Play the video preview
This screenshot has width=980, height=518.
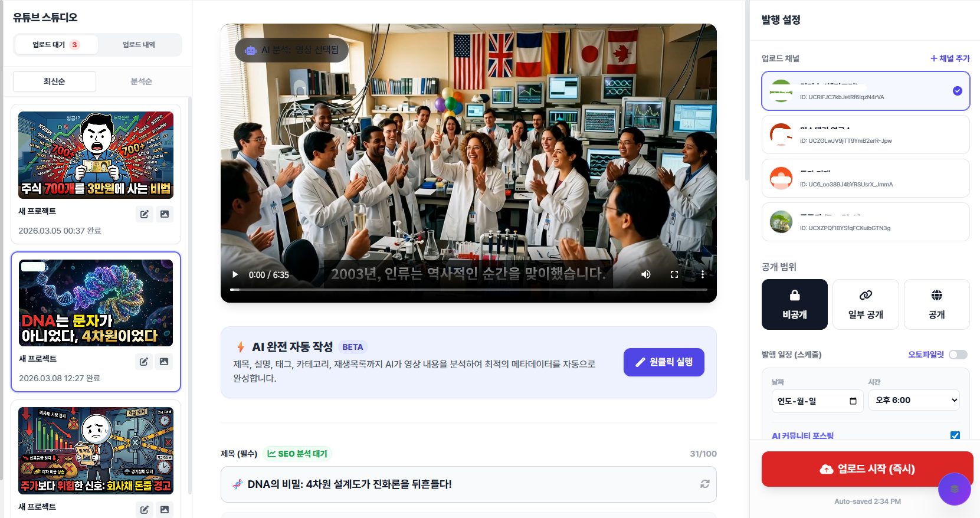click(x=235, y=274)
